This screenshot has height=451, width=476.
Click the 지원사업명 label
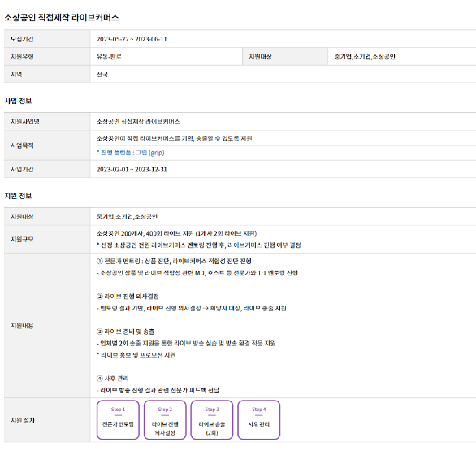tap(25, 121)
